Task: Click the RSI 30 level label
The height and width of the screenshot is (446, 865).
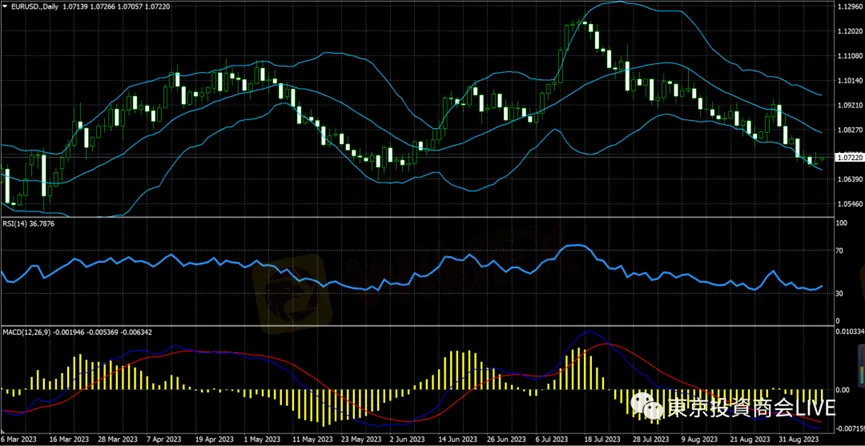Action: click(x=840, y=292)
